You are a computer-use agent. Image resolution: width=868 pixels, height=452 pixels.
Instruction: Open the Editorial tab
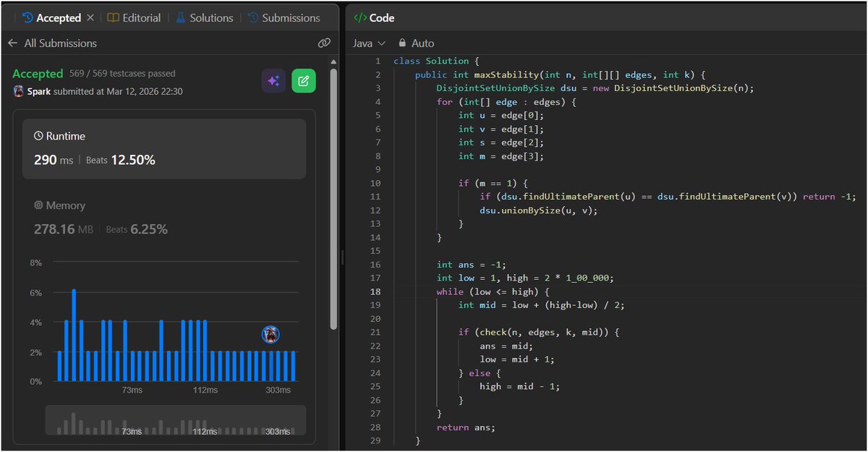coord(134,17)
